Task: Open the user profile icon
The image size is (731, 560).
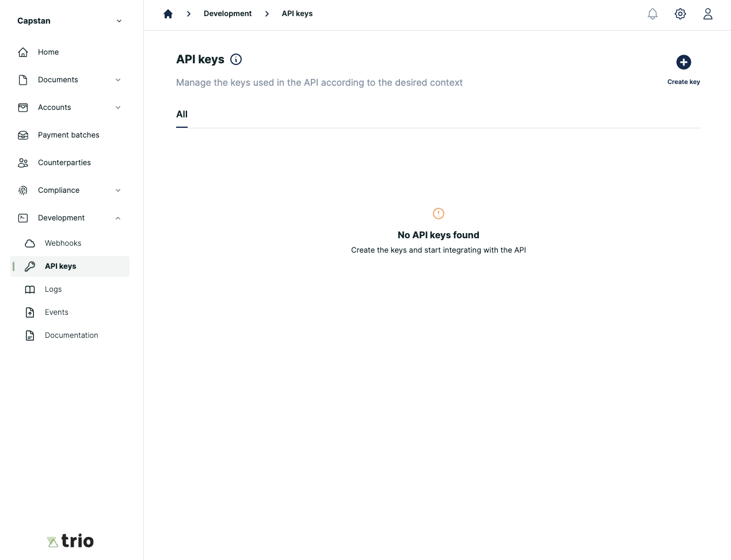Action: point(708,14)
